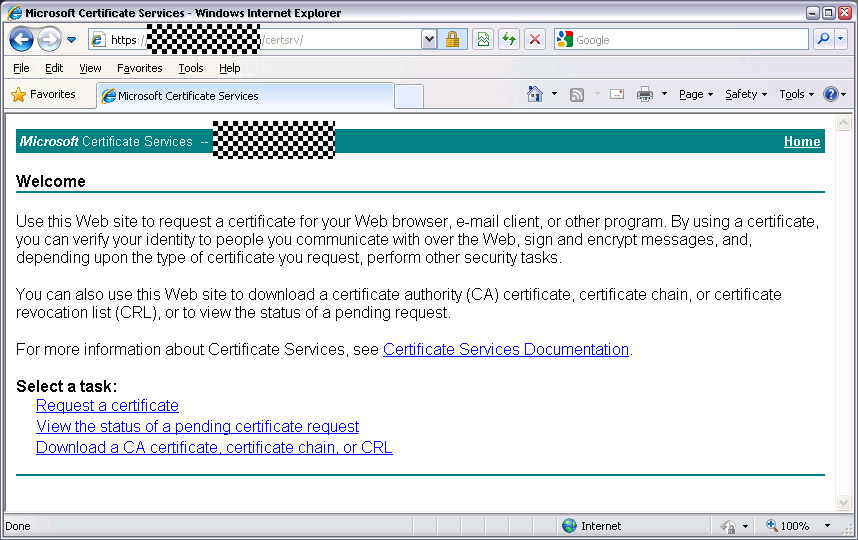Open the Help menu
This screenshot has width=858, height=540.
(x=230, y=68)
